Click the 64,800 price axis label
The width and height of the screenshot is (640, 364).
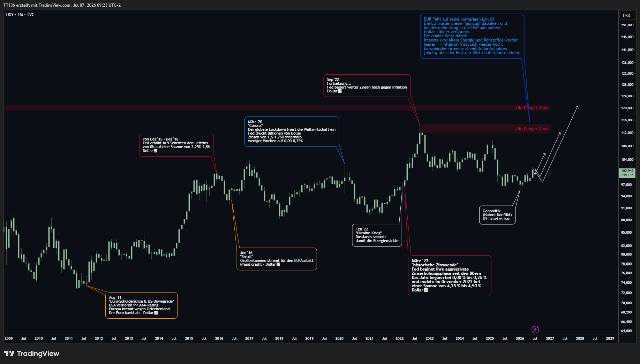[x=626, y=331]
